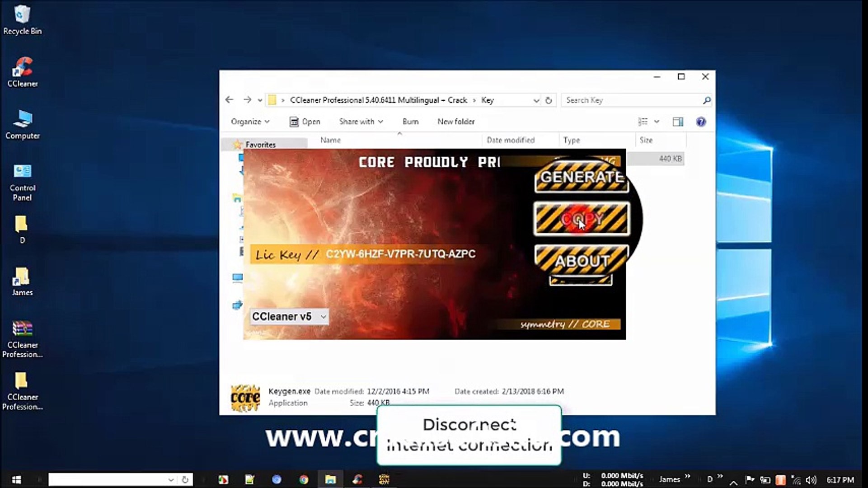Go forward in File Explorer
The image size is (868, 488).
[x=247, y=100]
